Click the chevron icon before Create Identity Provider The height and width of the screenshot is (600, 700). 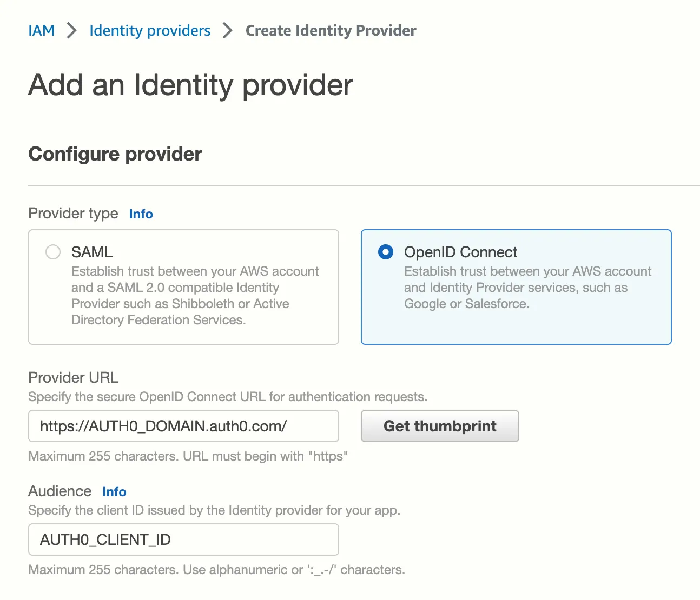coord(227,31)
